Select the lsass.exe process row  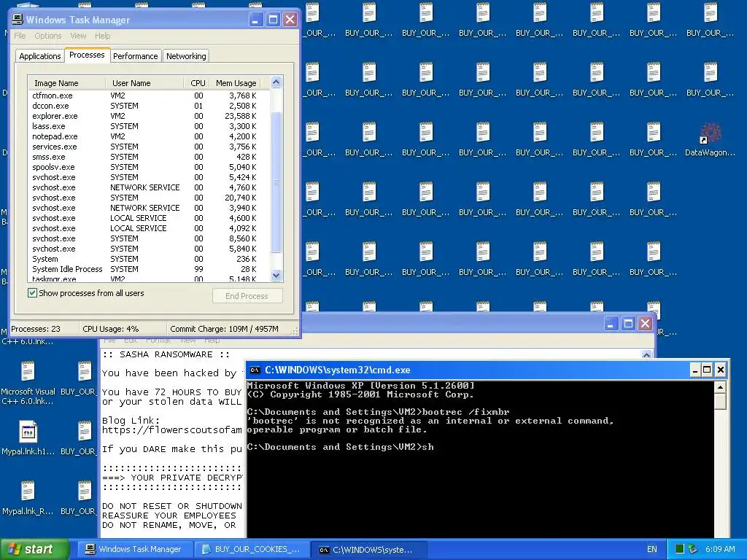(x=149, y=126)
